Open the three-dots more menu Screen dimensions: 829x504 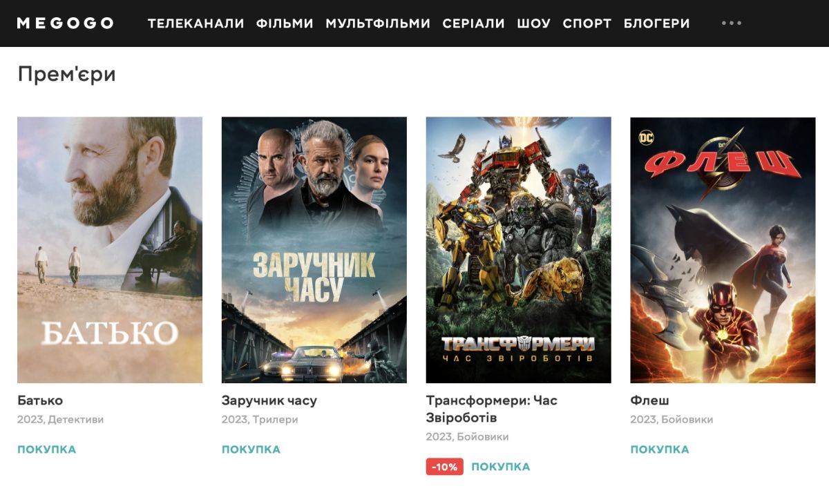(x=732, y=23)
